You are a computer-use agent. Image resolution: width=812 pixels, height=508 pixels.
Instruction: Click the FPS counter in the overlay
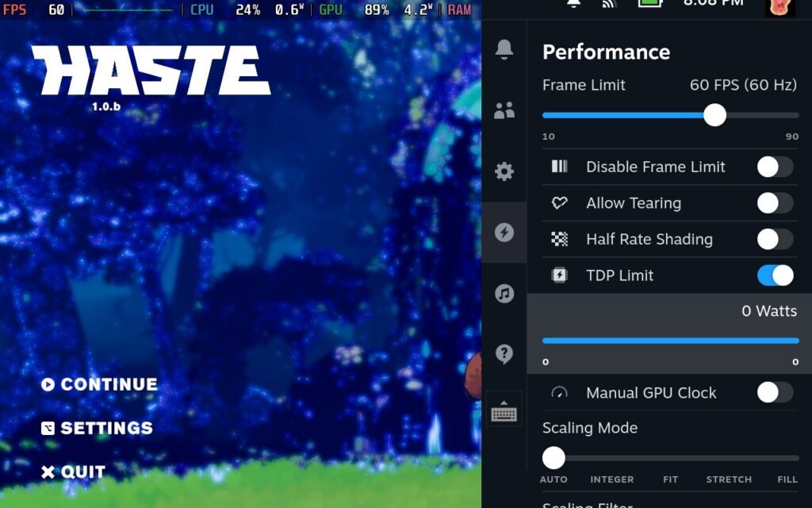(x=33, y=10)
